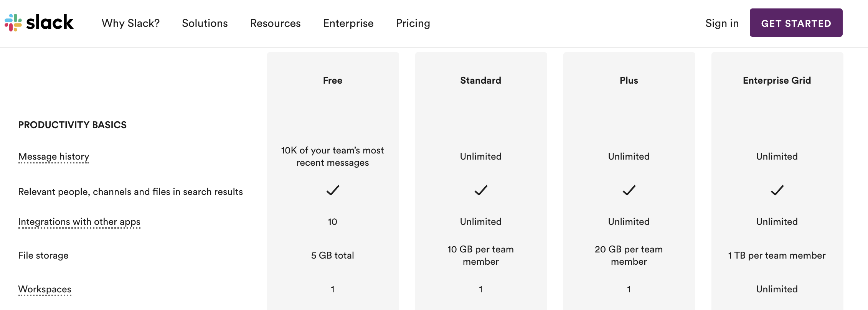Open the Pricing page link
The image size is (868, 310).
(413, 23)
